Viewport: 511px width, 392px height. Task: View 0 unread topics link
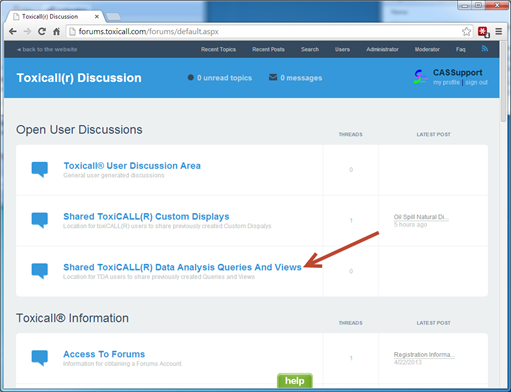[x=224, y=78]
